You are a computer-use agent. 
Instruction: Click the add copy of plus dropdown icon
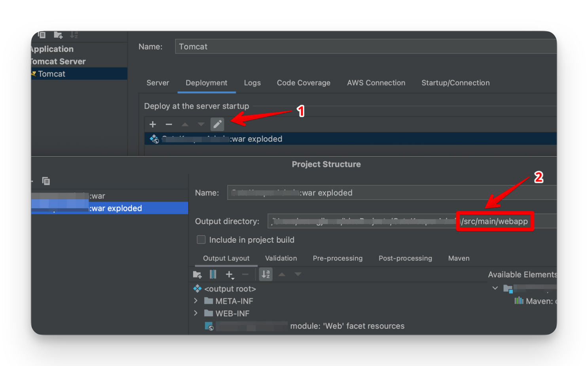[230, 274]
